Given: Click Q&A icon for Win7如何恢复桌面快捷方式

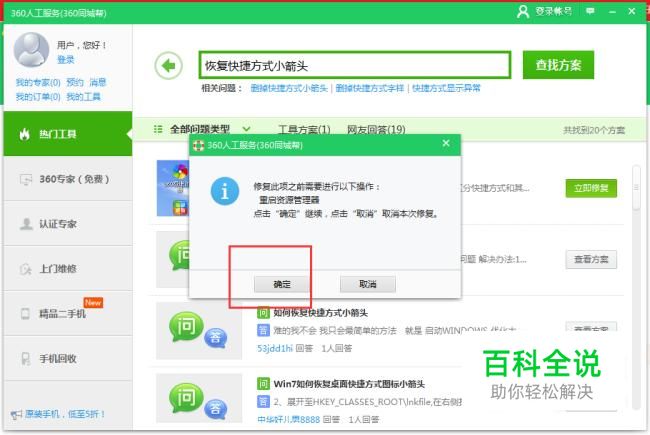Looking at the screenshot, I should (x=199, y=398).
